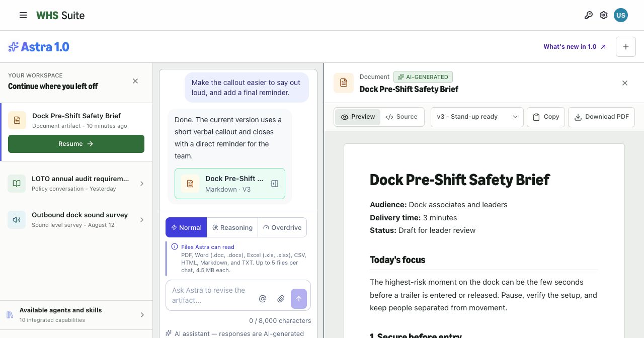Focus the Ask Astra message input

211,295
